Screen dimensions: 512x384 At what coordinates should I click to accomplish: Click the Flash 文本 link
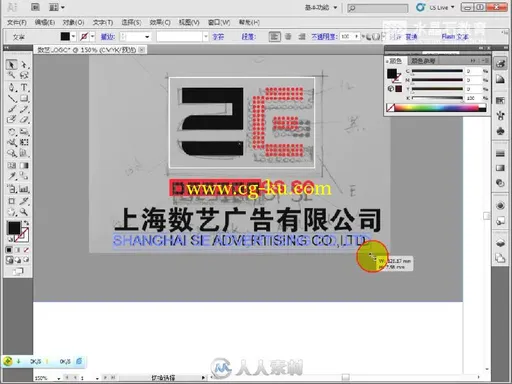(x=455, y=36)
